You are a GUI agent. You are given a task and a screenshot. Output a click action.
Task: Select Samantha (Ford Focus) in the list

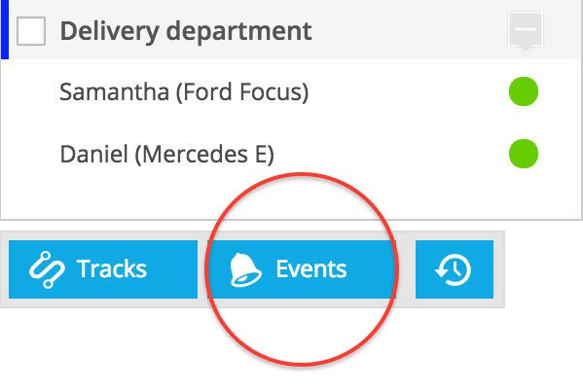click(184, 91)
